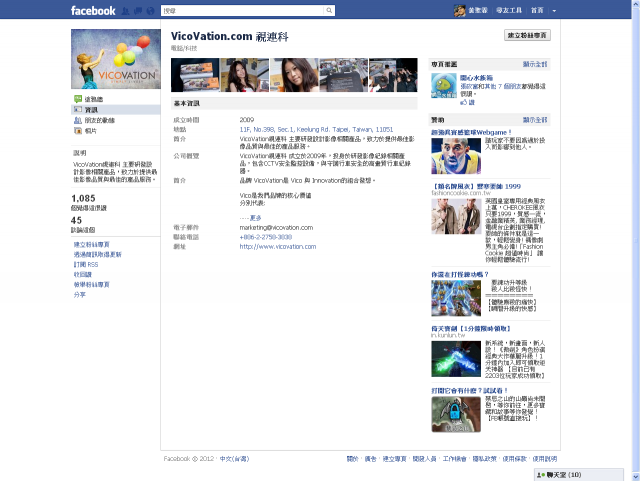The width and height of the screenshot is (640, 481).
Task: Open the 聊天室 (10) chat bar
Action: pyautogui.click(x=579, y=475)
